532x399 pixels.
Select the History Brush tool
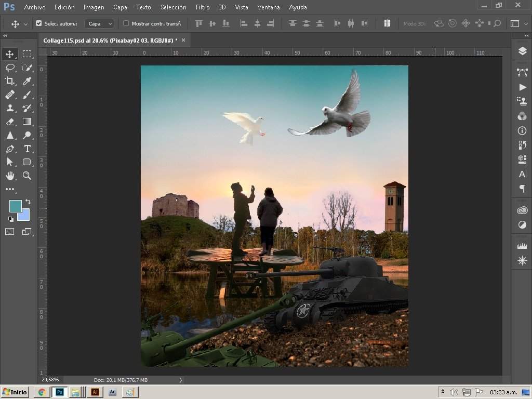(27, 108)
